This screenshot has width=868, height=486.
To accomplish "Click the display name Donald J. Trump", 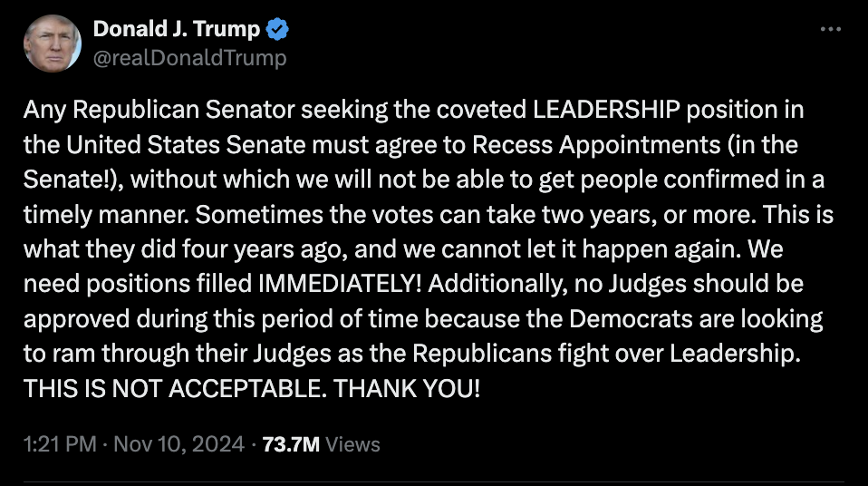I will coord(177,29).
